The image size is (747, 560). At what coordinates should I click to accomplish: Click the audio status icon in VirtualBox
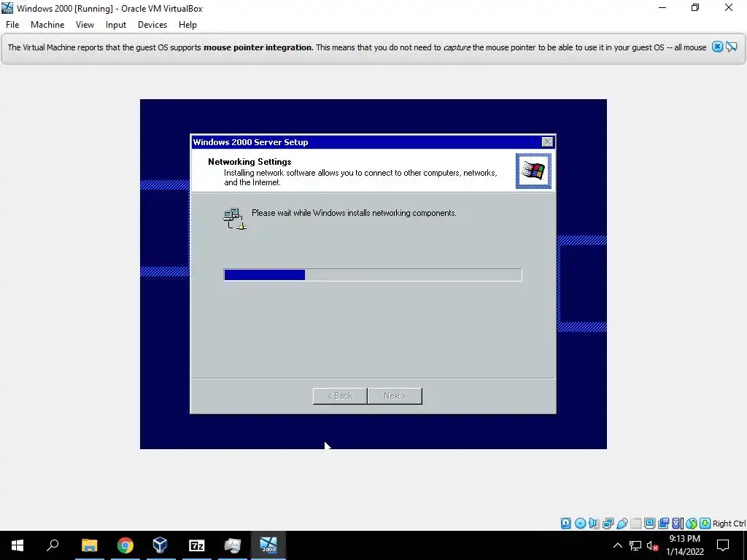coord(594,524)
